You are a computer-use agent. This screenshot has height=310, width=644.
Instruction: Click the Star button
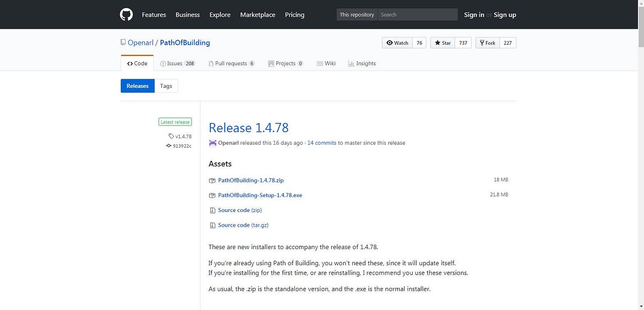click(443, 43)
